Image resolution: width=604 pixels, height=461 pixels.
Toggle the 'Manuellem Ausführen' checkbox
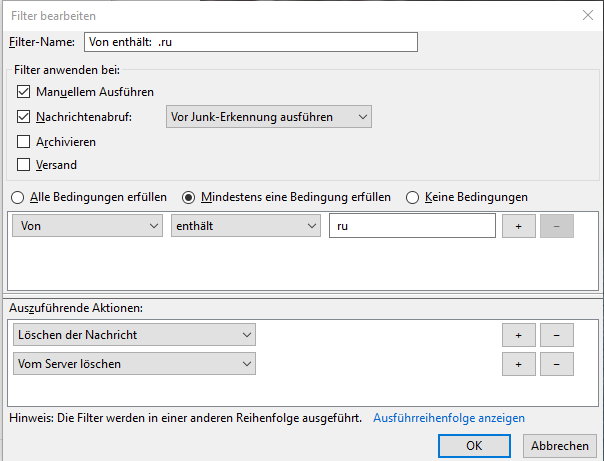point(25,92)
